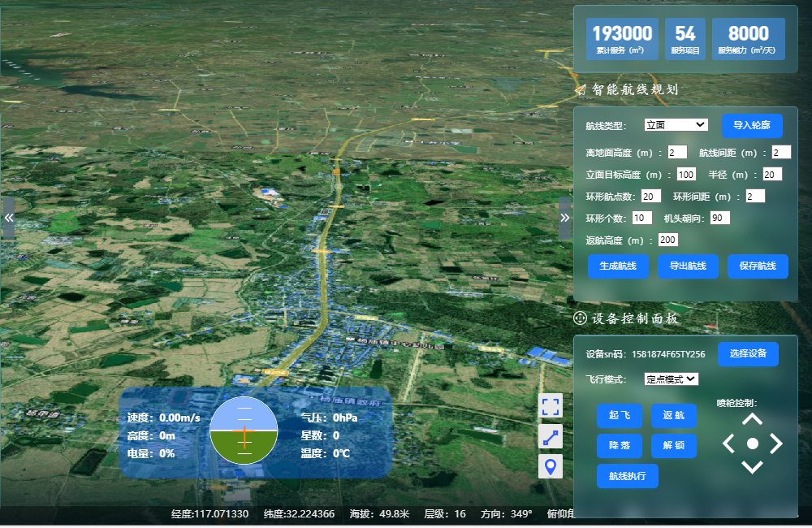This screenshot has width=812, height=528.
Task: Click the location pin marker icon
Action: click(551, 467)
